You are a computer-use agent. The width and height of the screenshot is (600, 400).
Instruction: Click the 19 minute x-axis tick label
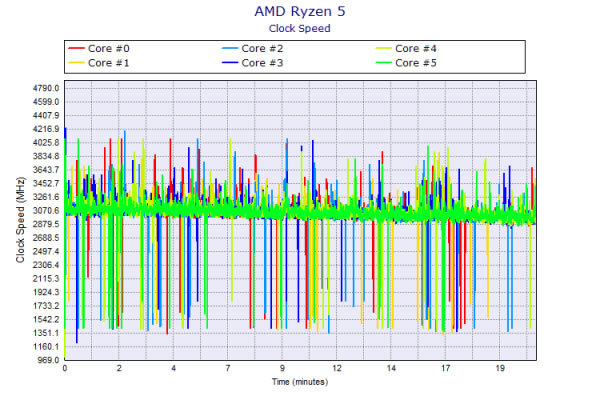click(500, 368)
